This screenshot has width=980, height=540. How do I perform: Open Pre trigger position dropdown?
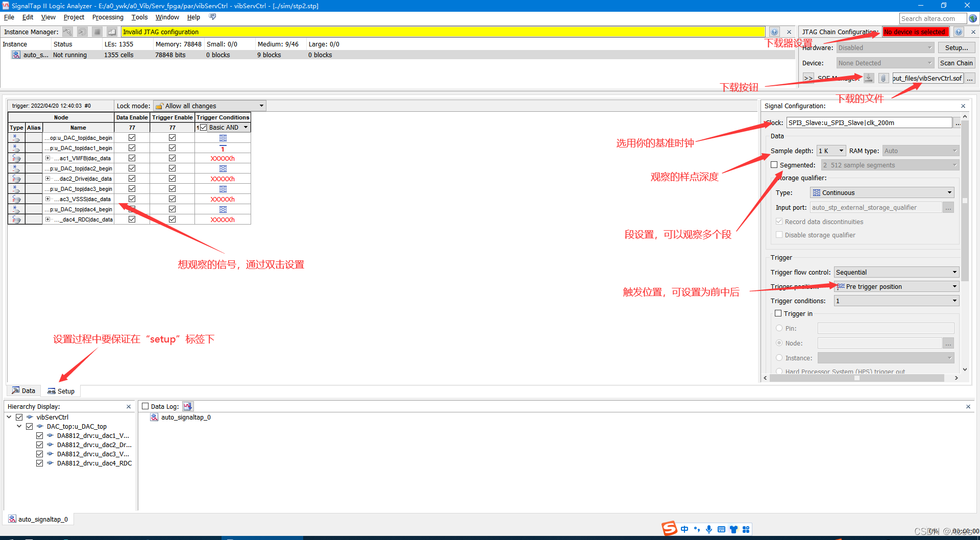[896, 286]
